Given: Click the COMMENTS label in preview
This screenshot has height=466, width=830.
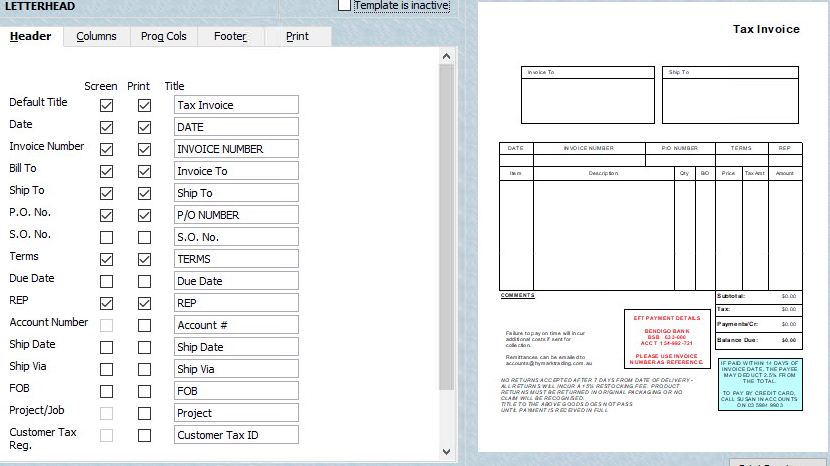Looking at the screenshot, I should click(517, 295).
